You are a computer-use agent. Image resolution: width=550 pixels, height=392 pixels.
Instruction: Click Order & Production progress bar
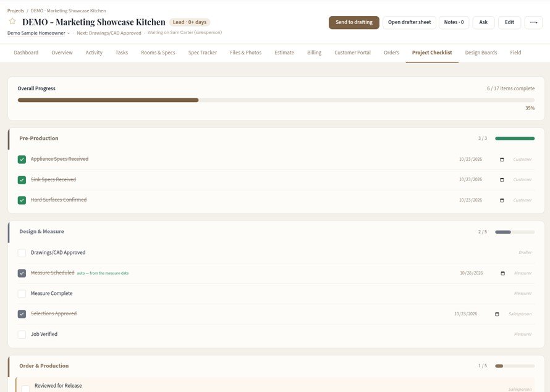[515, 366]
